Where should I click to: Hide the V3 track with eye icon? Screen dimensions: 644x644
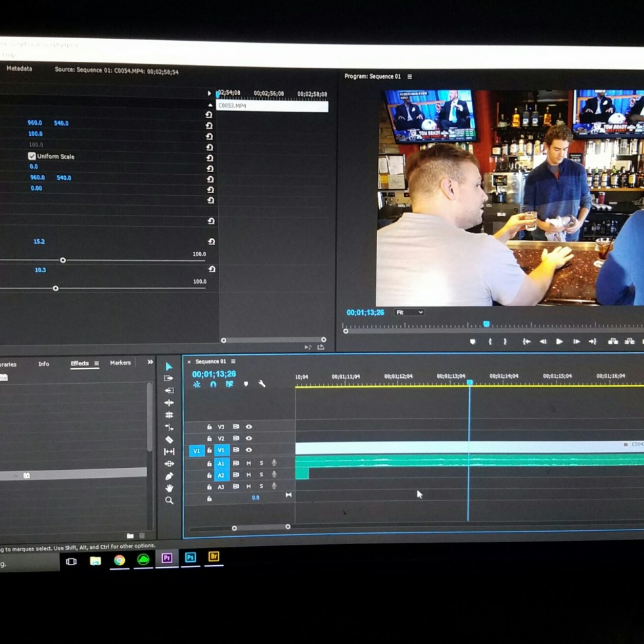click(x=249, y=426)
